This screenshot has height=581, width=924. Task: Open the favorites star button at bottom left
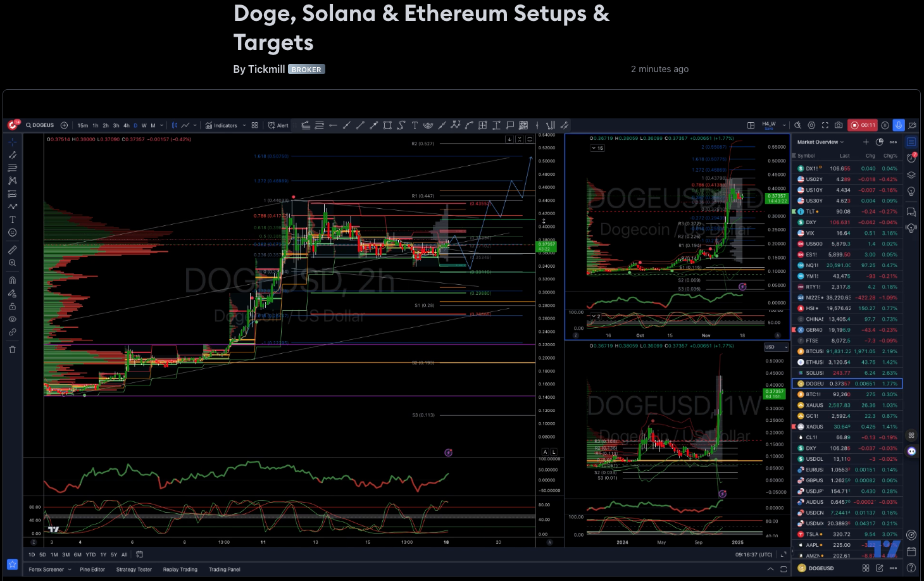pos(12,564)
